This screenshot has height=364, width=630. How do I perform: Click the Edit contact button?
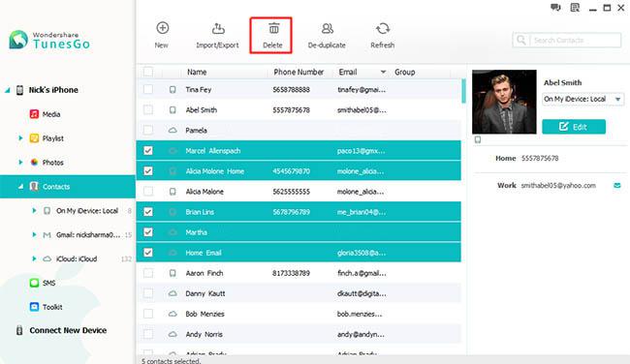click(x=574, y=127)
